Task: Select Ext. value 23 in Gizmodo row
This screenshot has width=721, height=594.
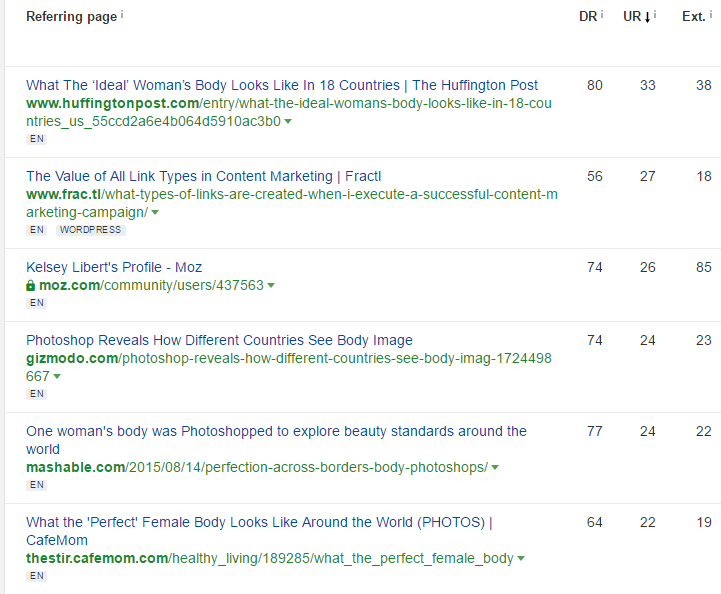Action: click(704, 340)
